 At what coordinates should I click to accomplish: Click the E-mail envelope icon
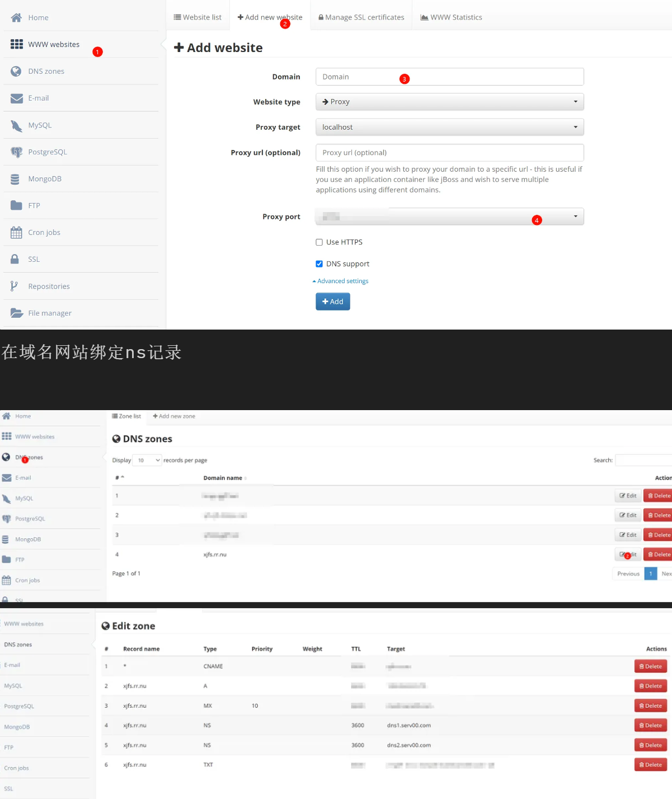coord(16,98)
